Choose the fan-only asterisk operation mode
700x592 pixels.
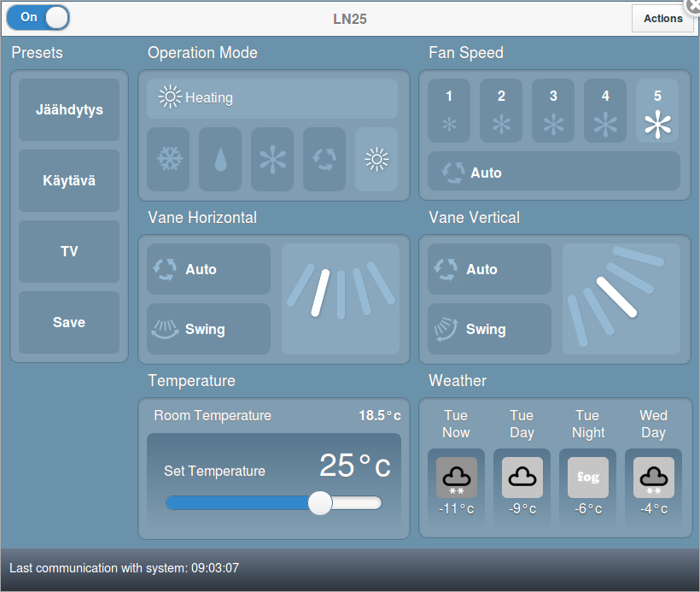point(272,160)
